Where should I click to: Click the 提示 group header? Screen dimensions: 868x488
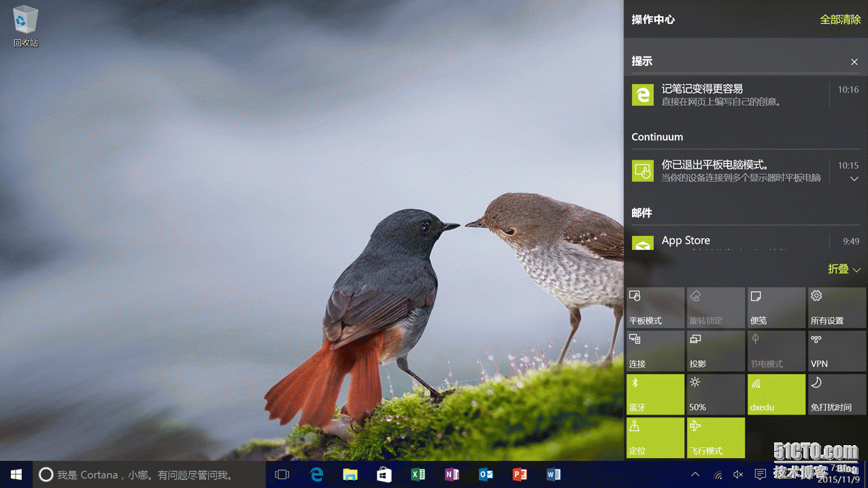pyautogui.click(x=642, y=61)
